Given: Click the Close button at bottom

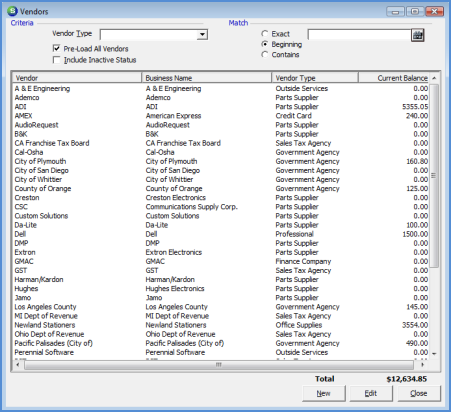Looking at the screenshot, I should [x=419, y=393].
